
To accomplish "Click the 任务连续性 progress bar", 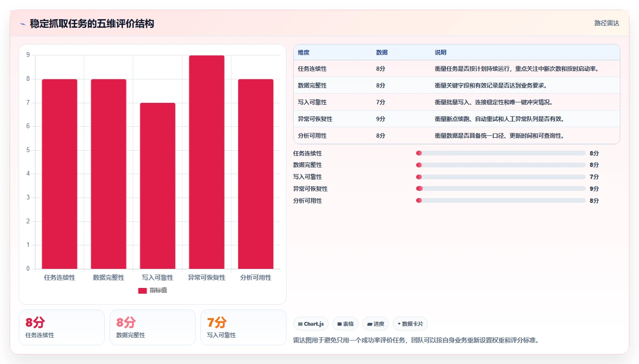I will [501, 153].
